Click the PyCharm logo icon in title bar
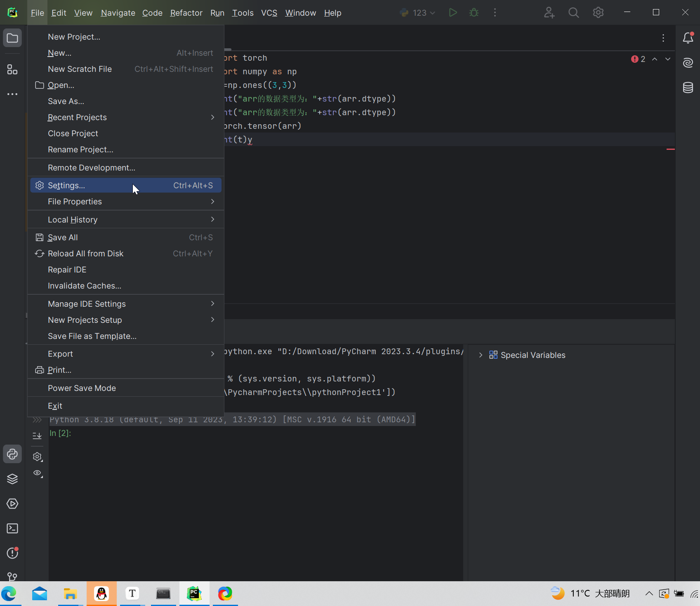 point(13,13)
